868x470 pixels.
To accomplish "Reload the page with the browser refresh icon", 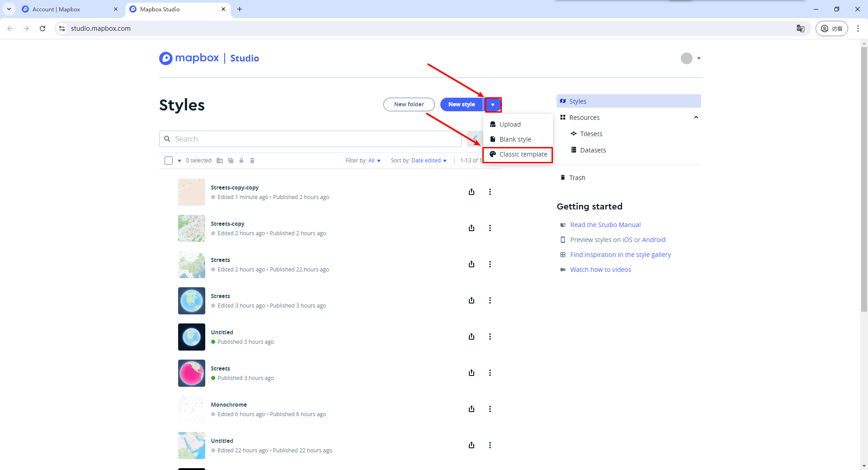I will (42, 28).
